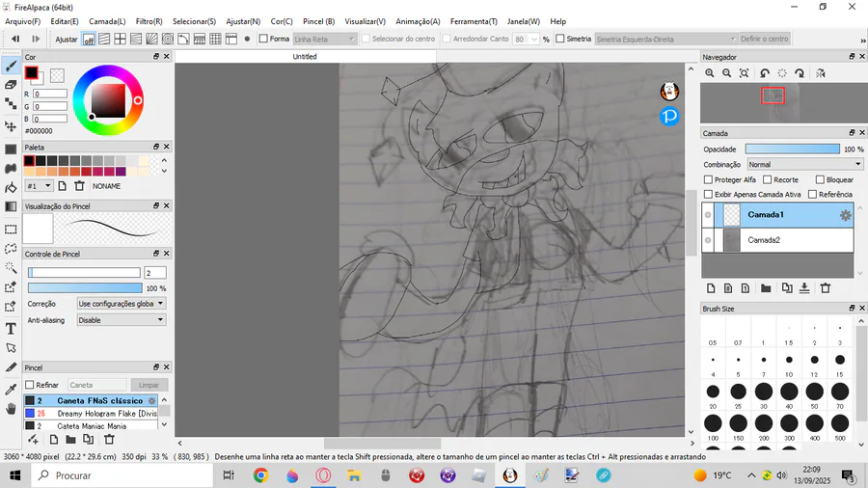The image size is (868, 488).
Task: Hide Camada1 layer visibility dot
Action: 708,215
